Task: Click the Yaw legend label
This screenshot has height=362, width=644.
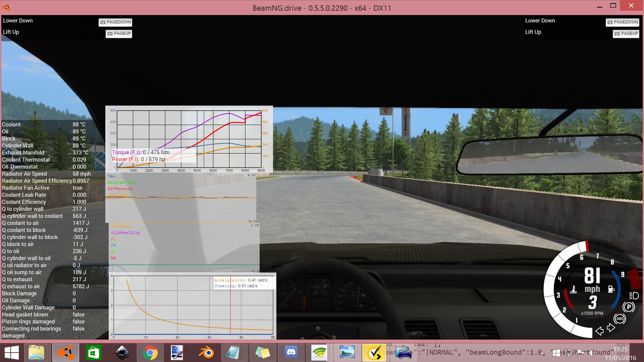Action: pos(111,176)
